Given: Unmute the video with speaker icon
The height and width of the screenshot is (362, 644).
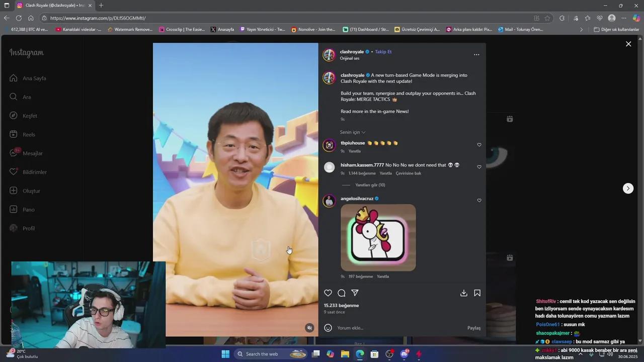Looking at the screenshot, I should click(x=309, y=328).
